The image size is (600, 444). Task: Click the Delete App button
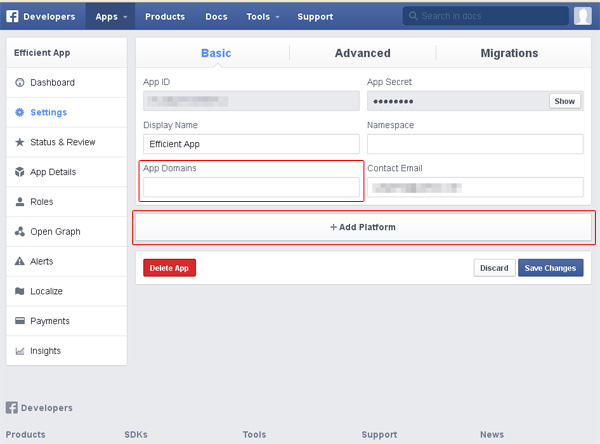click(170, 268)
